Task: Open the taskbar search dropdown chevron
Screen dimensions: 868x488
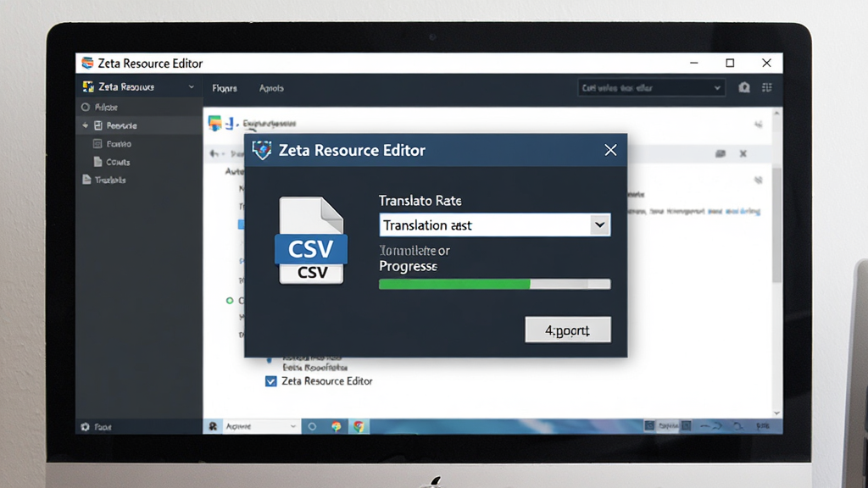Action: click(x=292, y=427)
